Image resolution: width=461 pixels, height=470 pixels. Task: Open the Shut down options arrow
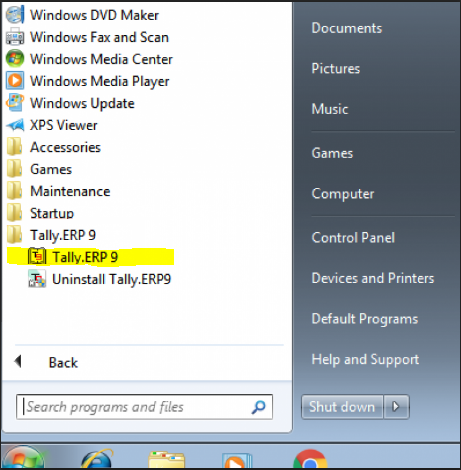tap(396, 407)
